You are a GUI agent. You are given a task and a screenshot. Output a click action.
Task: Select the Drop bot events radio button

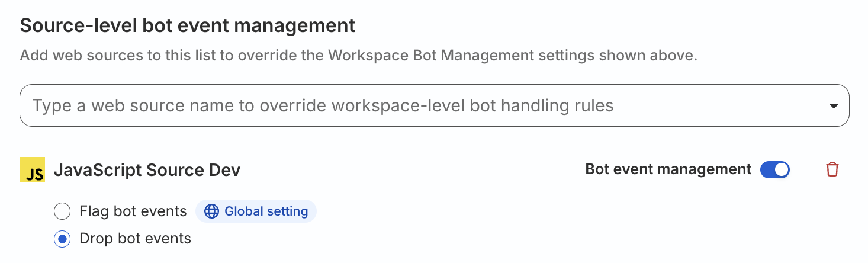point(62,239)
